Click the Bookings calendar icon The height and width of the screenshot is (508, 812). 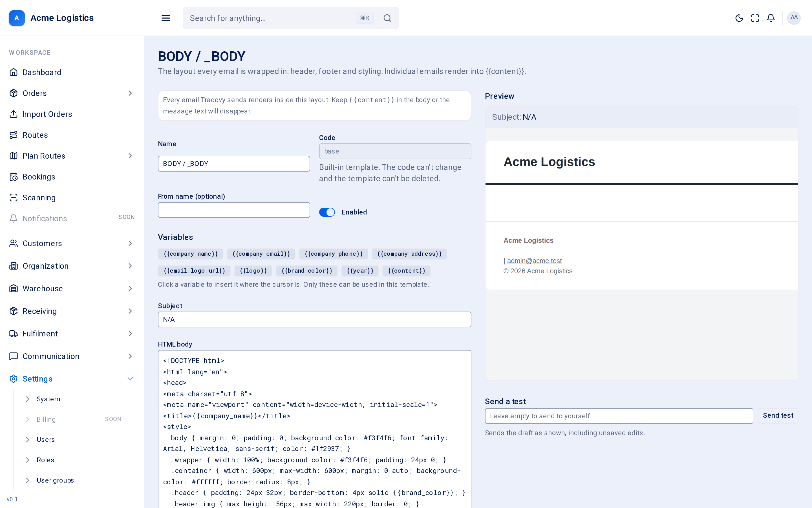(x=14, y=177)
